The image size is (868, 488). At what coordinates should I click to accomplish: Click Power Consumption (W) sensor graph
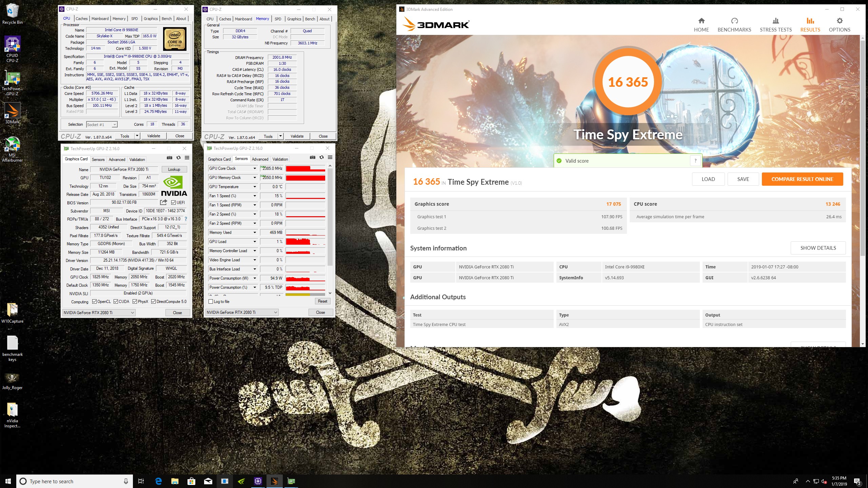coord(305,278)
